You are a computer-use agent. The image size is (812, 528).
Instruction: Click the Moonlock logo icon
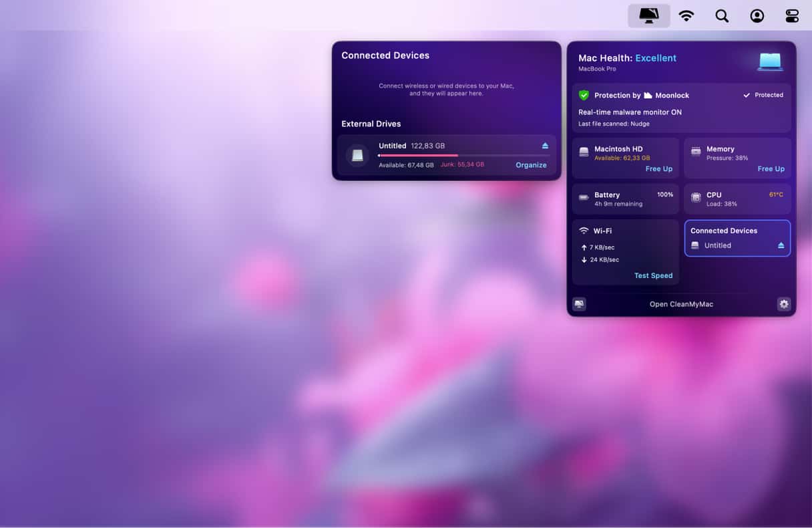[648, 95]
